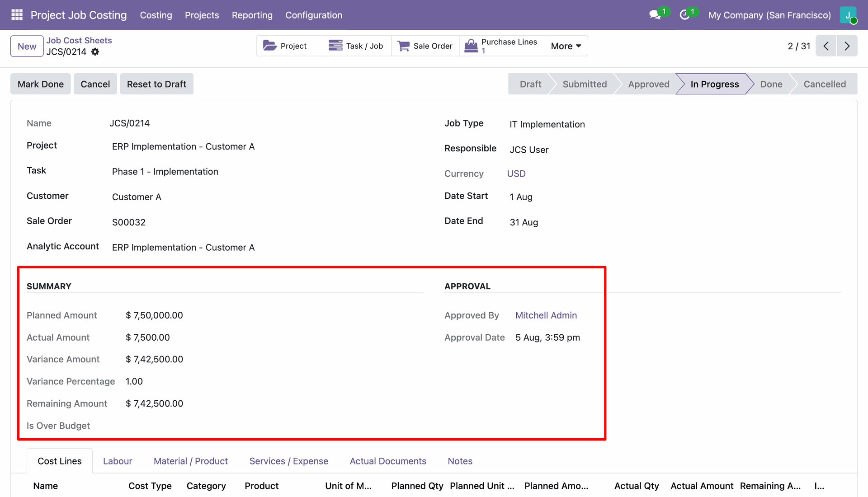
Task: Click the user avatar icon
Action: 848,15
